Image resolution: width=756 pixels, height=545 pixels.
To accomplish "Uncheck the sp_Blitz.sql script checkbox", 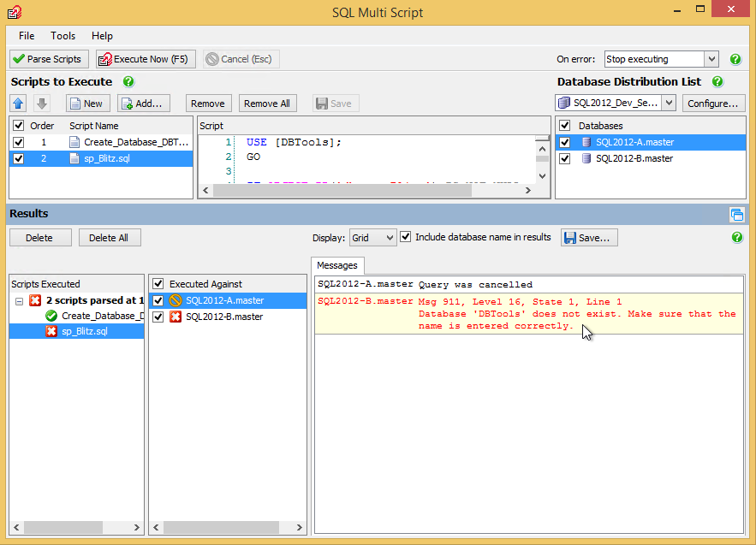I will point(19,159).
